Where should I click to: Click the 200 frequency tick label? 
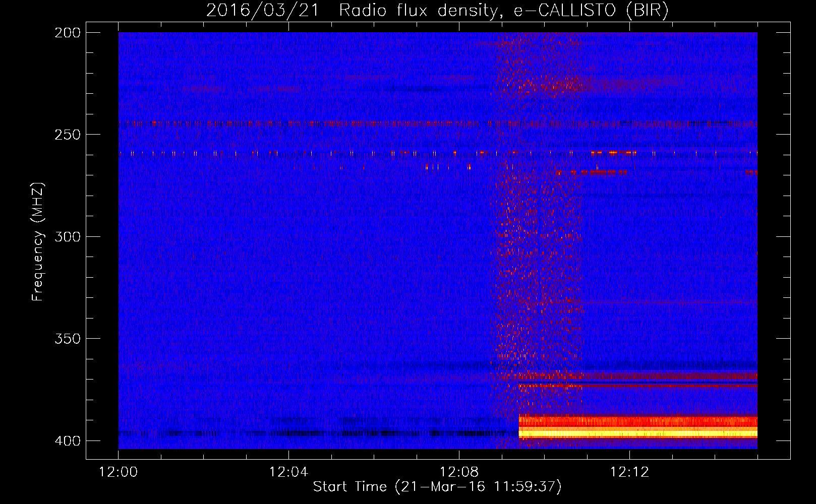68,33
